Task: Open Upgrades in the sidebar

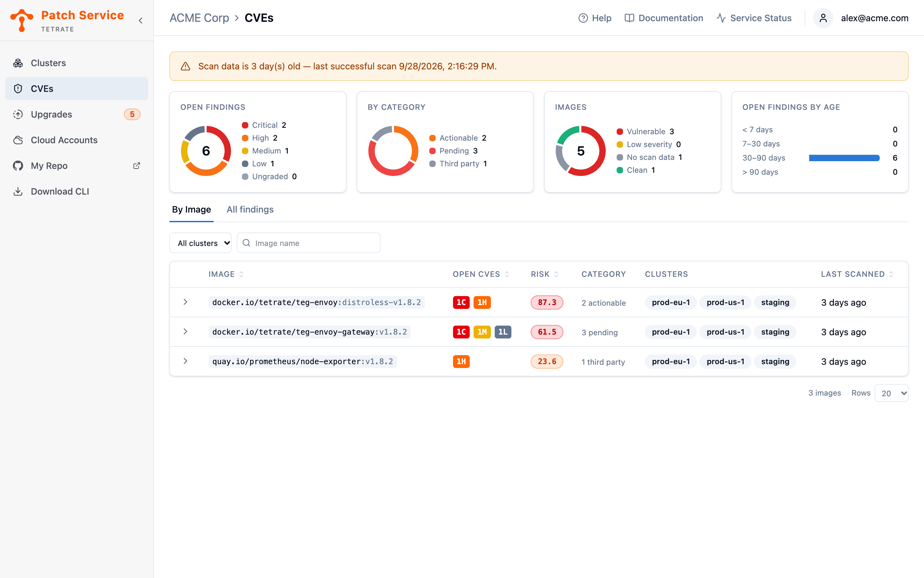Action: pos(76,114)
